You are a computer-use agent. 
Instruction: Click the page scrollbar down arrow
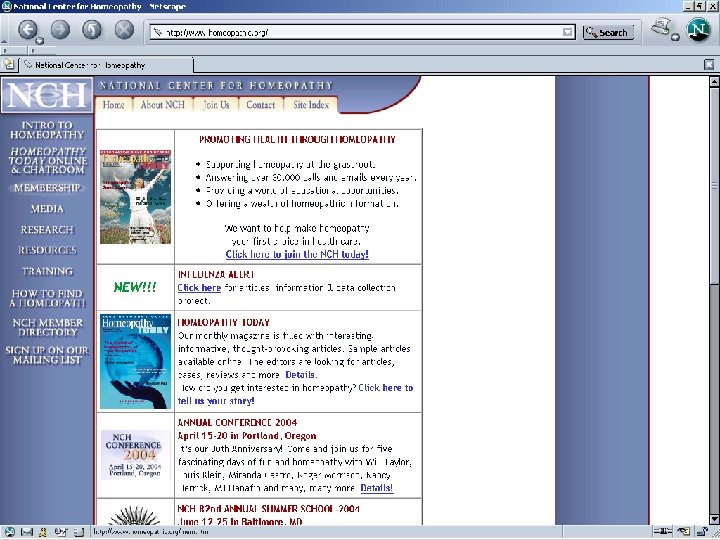[714, 519]
